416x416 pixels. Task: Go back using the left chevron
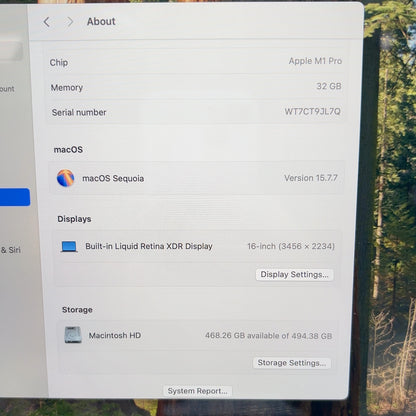point(46,22)
